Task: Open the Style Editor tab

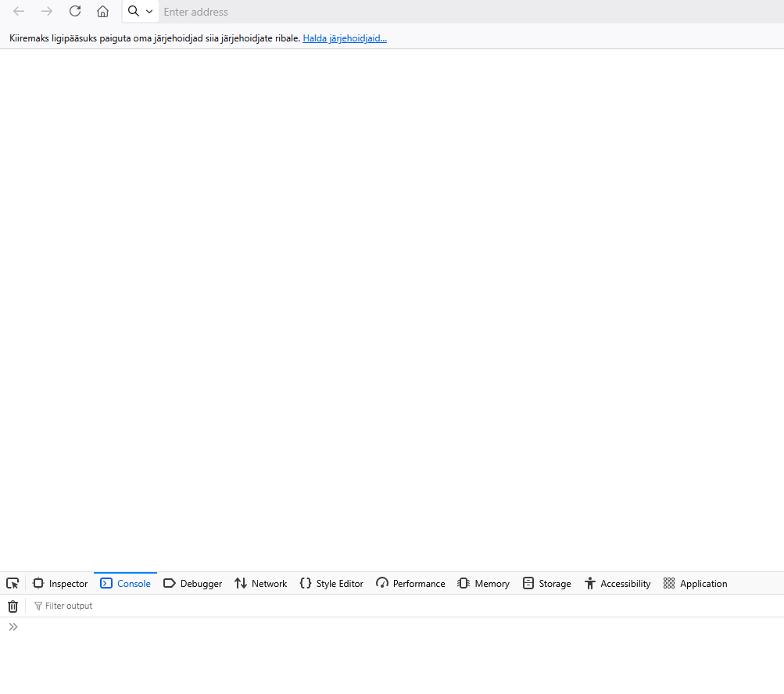Action: 331,584
